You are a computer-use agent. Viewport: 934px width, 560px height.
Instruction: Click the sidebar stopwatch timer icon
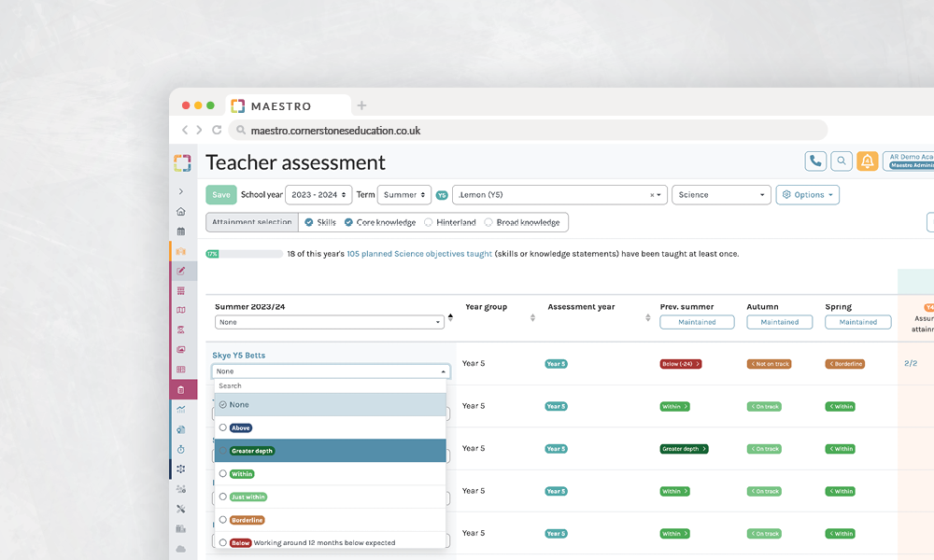(x=181, y=449)
